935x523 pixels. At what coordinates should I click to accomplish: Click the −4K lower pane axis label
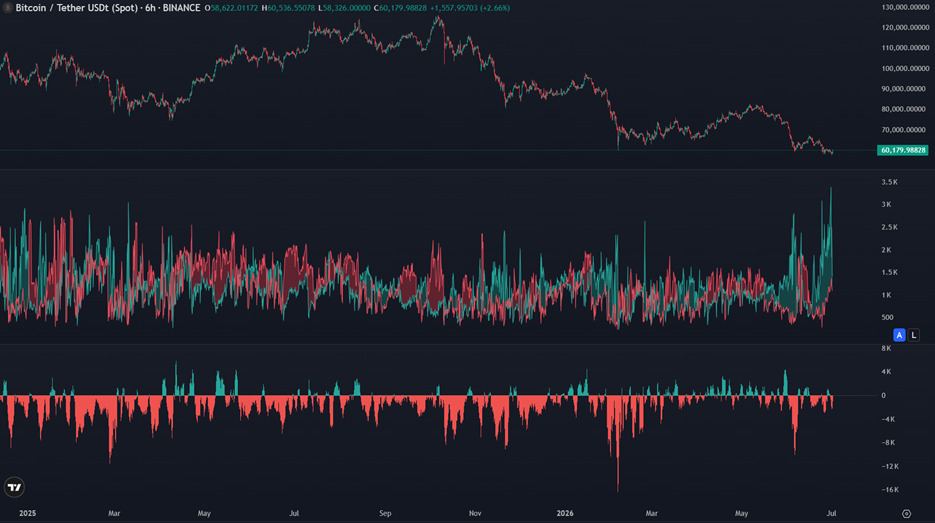click(x=888, y=419)
